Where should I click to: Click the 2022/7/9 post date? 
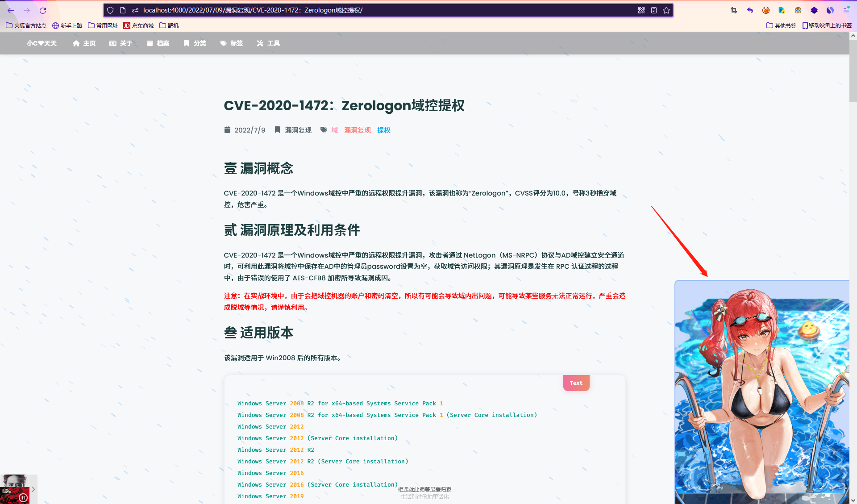click(250, 130)
